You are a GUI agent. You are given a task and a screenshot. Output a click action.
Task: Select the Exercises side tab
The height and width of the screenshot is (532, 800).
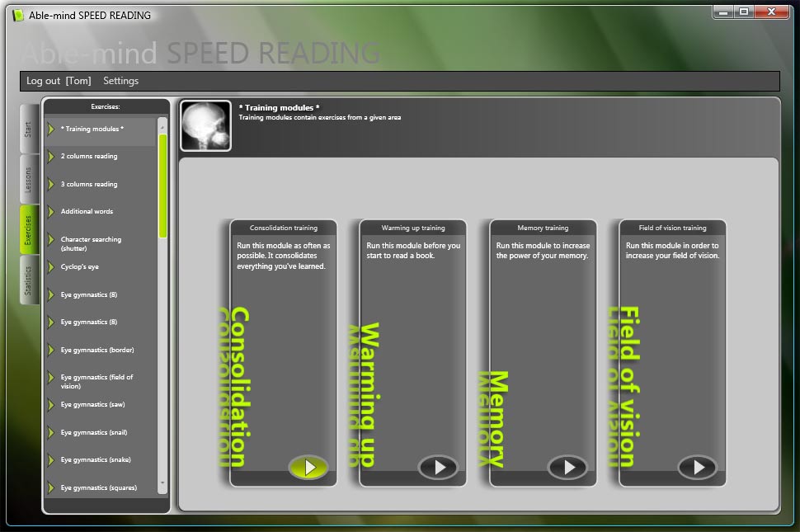click(x=29, y=230)
